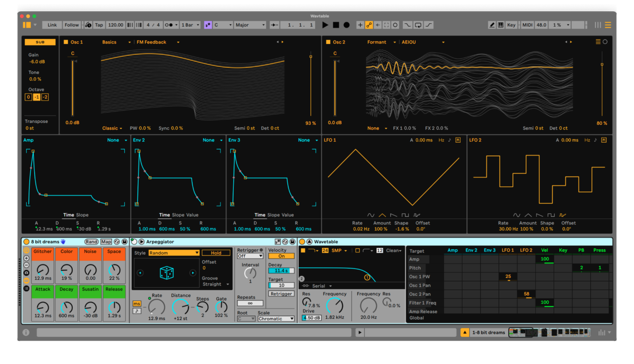
Task: Select the sample-and-hold shape icon for LFO 2
Action: coord(563,215)
